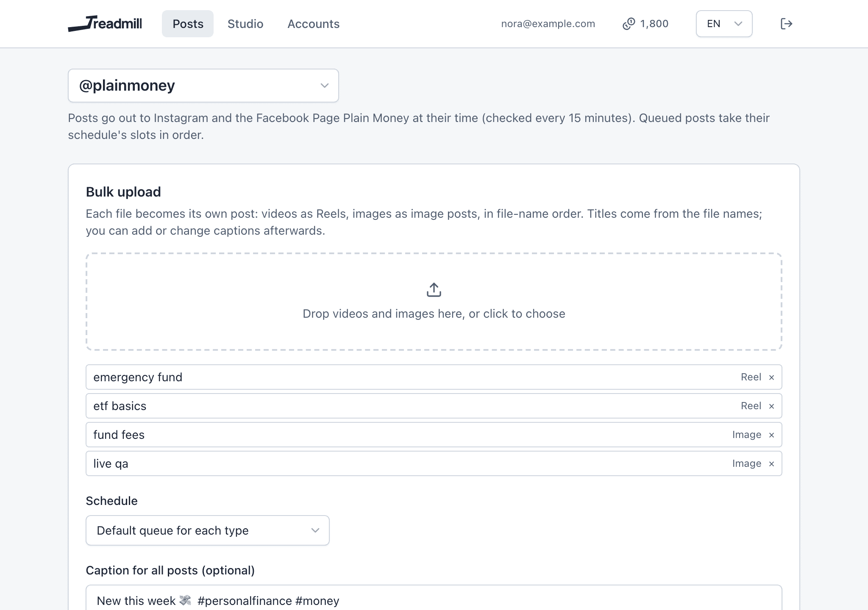
Task: Click the upload arrow icon in drop zone
Action: (434, 290)
